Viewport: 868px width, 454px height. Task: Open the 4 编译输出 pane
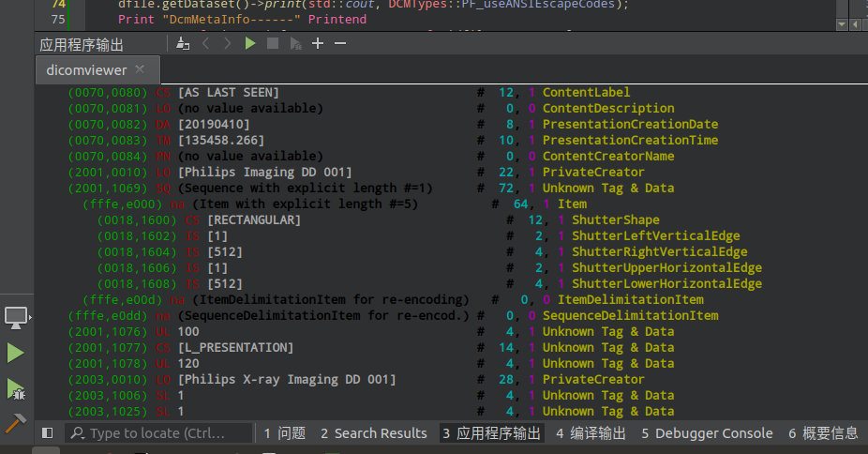pos(591,433)
